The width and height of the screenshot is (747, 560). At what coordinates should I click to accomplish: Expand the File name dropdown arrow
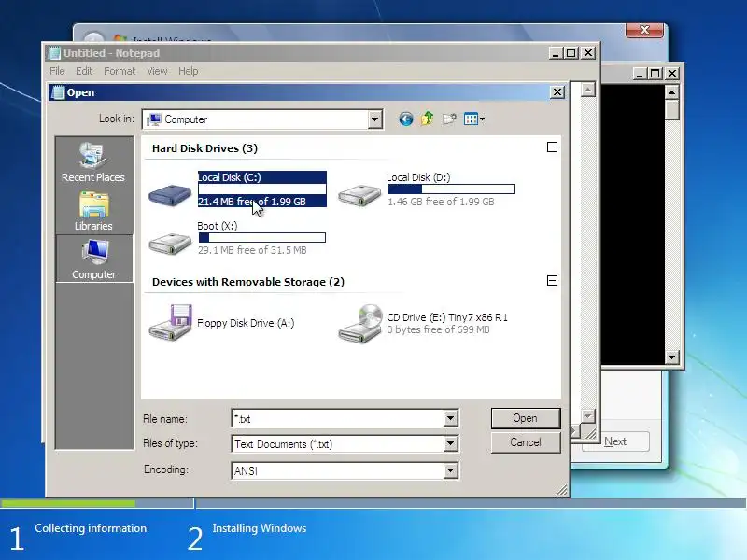point(451,418)
